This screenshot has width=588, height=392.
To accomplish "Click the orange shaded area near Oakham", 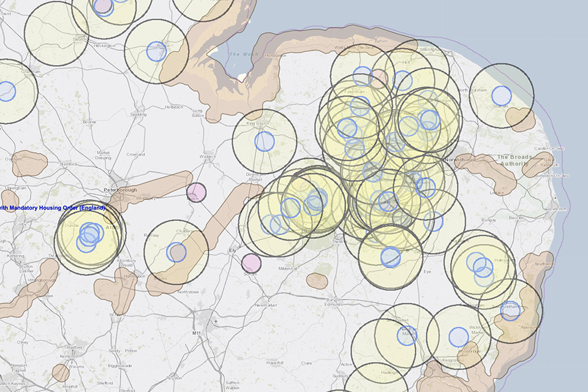I will [x=29, y=162].
